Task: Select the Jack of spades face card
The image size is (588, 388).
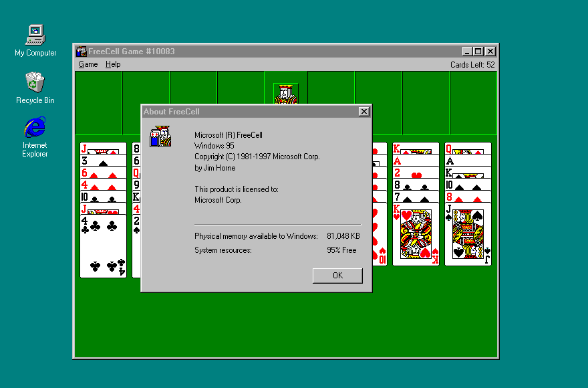Action: (x=468, y=234)
